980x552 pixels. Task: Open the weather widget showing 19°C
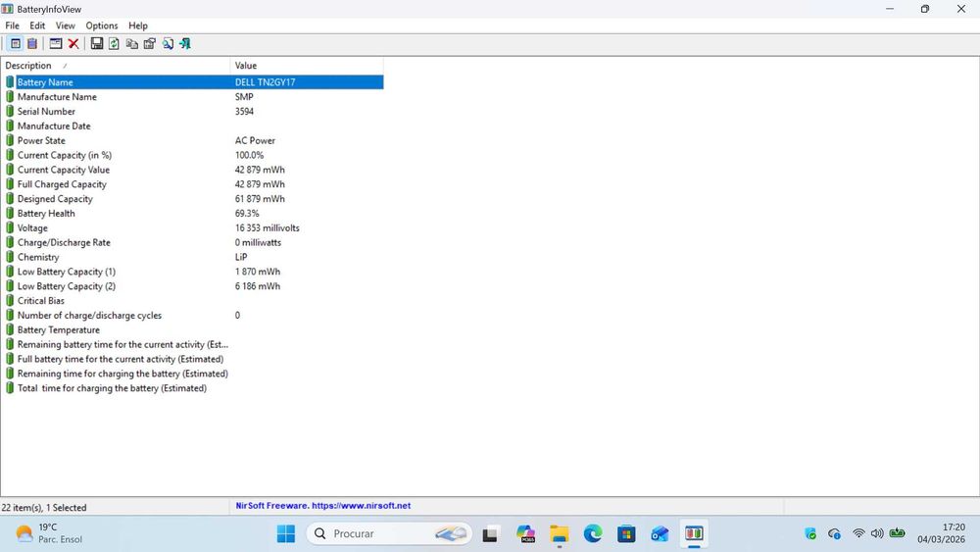point(49,534)
